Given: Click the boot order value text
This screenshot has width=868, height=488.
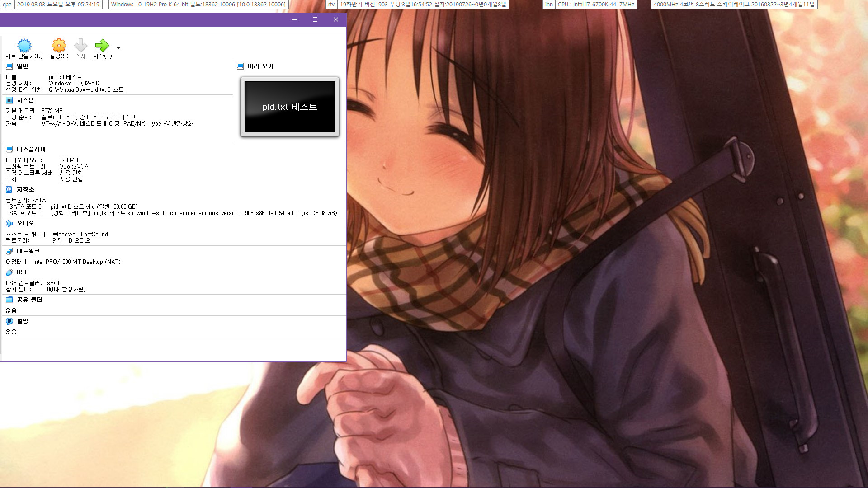Looking at the screenshot, I should tap(89, 117).
